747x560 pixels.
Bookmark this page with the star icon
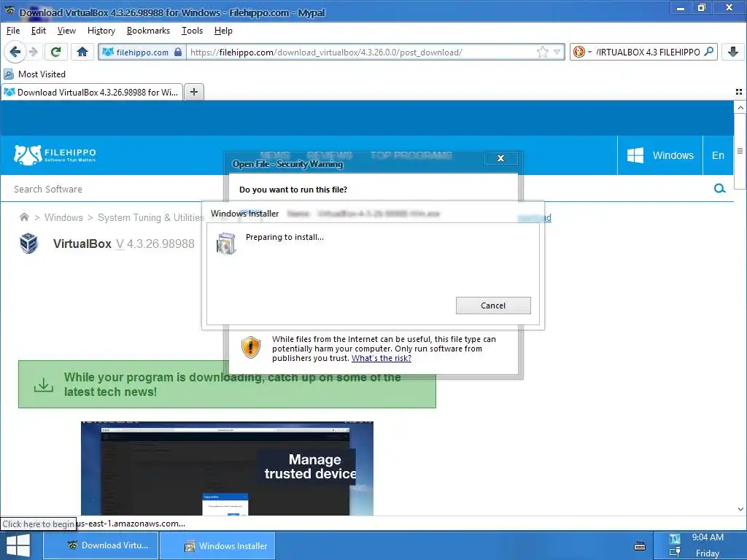pos(542,52)
